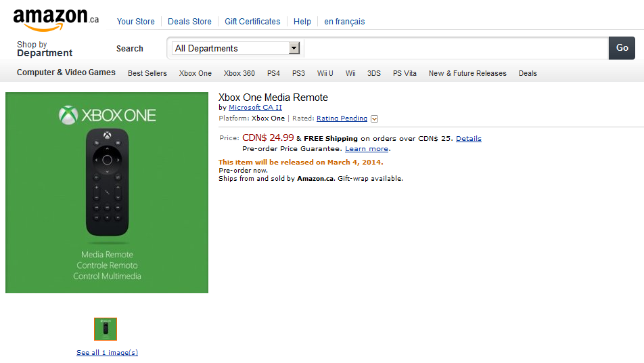Click the search text field
Screen dimensions: 644x363
pos(456,48)
